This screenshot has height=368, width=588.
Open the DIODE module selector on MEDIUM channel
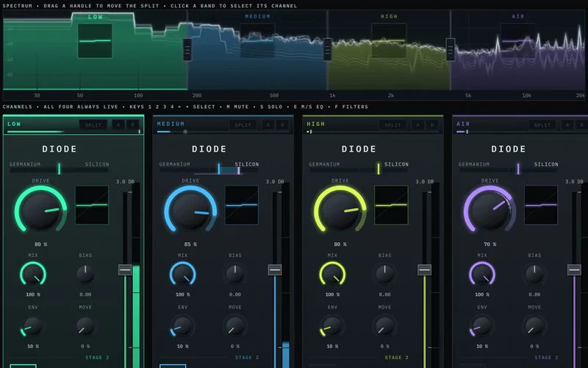click(209, 149)
